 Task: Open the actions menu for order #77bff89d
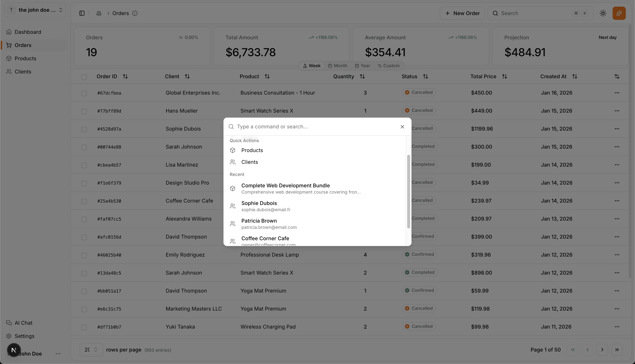pos(617,111)
